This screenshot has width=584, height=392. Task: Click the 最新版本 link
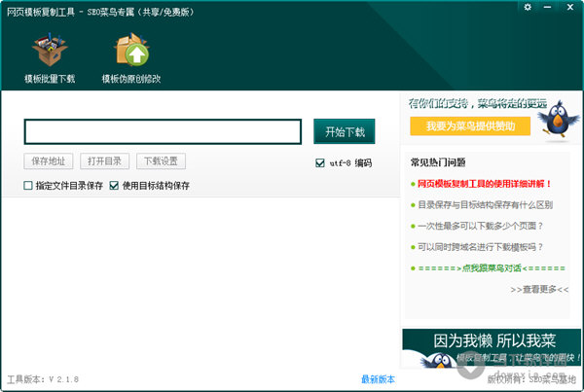tap(378, 379)
